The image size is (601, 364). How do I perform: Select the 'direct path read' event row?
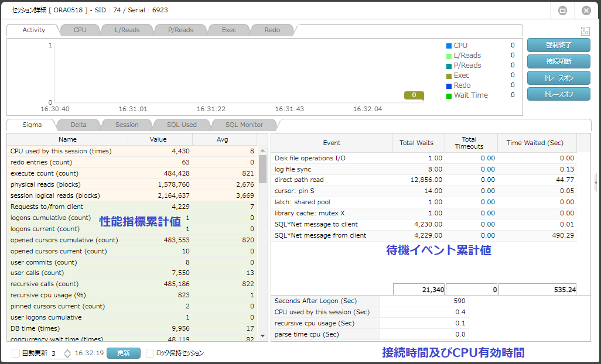424,180
